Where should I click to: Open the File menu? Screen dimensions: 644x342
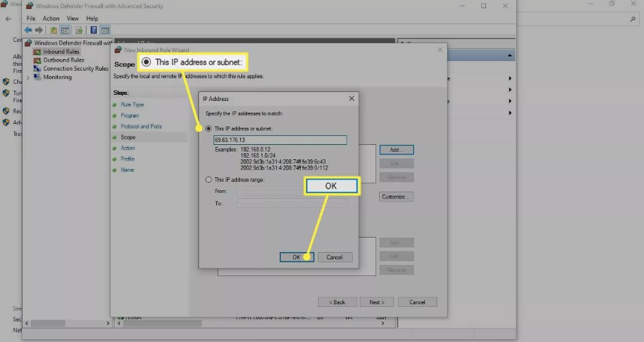pos(31,19)
